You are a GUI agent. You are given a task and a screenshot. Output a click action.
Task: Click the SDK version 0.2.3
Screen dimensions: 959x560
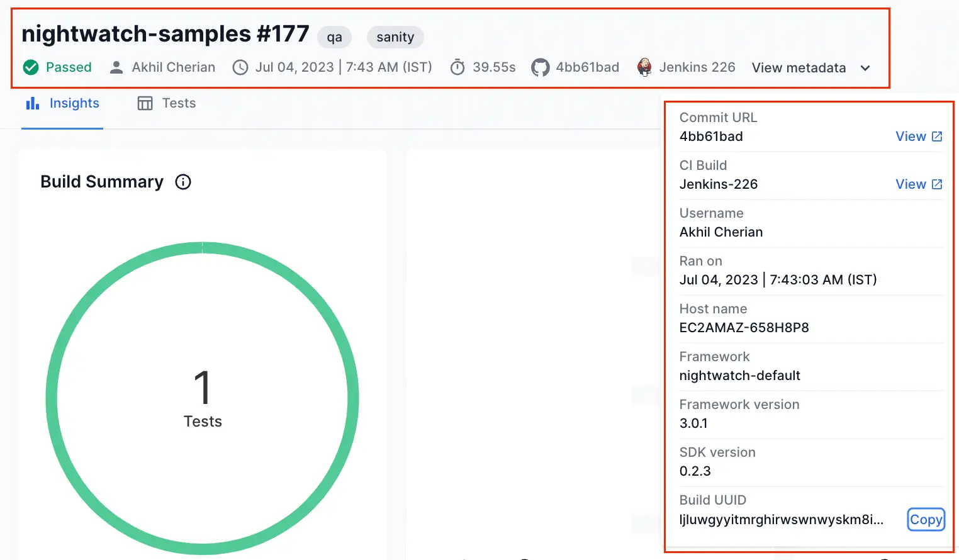click(695, 471)
